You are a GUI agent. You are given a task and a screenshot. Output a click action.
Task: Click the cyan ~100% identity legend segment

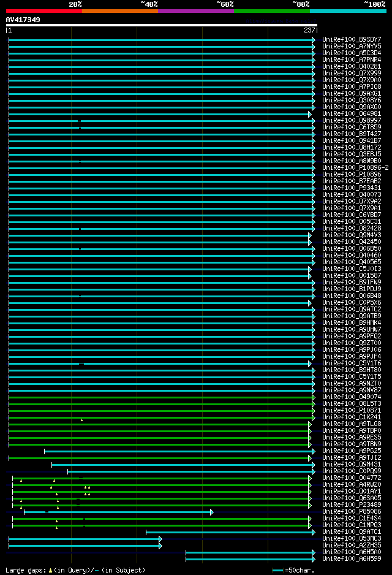(348, 11)
